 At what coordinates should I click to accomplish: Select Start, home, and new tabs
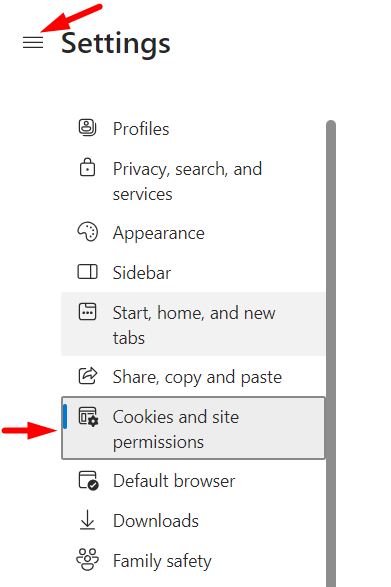coord(193,324)
